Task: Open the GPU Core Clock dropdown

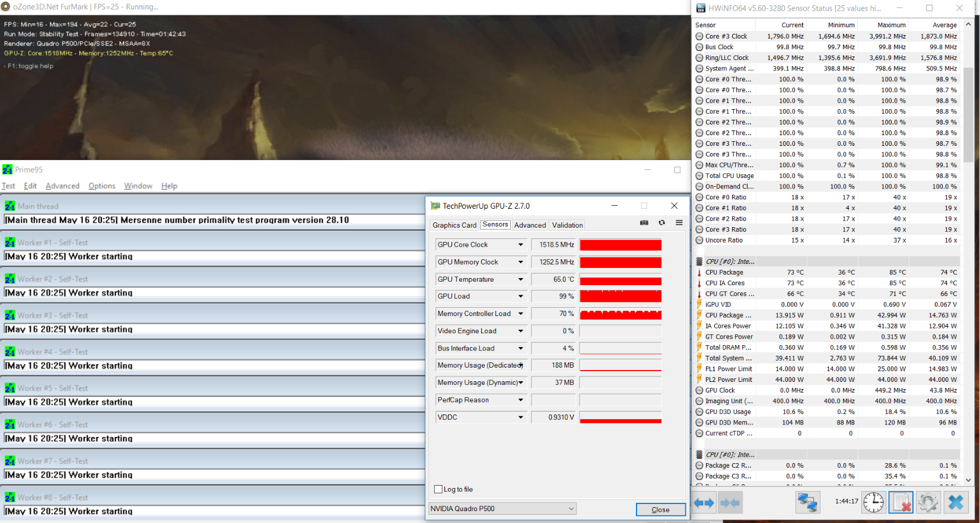Action: click(x=520, y=245)
